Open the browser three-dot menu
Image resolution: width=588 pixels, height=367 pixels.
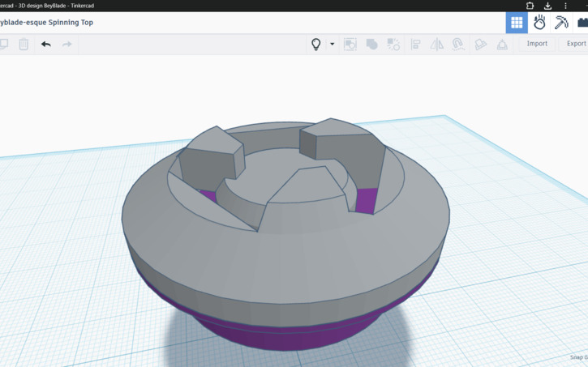[565, 6]
